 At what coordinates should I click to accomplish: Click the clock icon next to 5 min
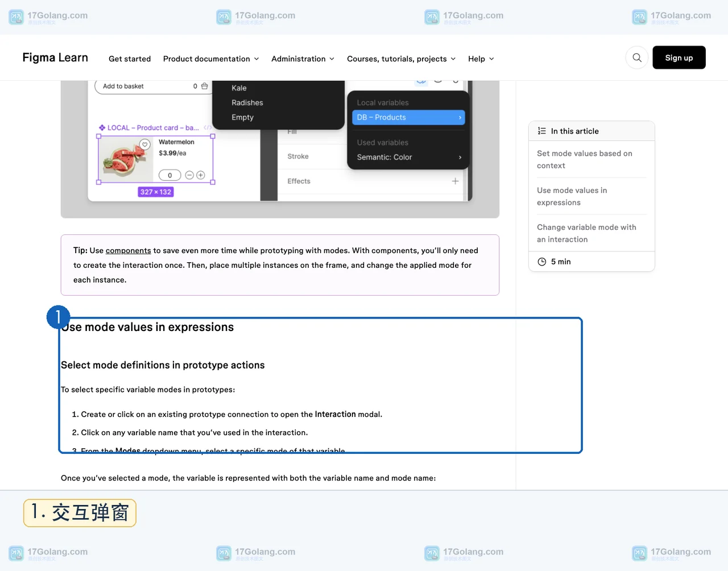[x=541, y=262]
